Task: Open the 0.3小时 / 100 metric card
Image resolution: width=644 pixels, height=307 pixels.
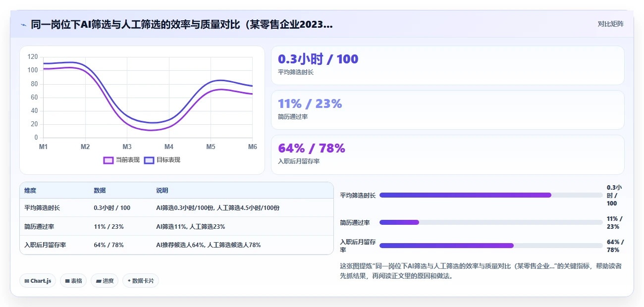Action: click(x=447, y=65)
